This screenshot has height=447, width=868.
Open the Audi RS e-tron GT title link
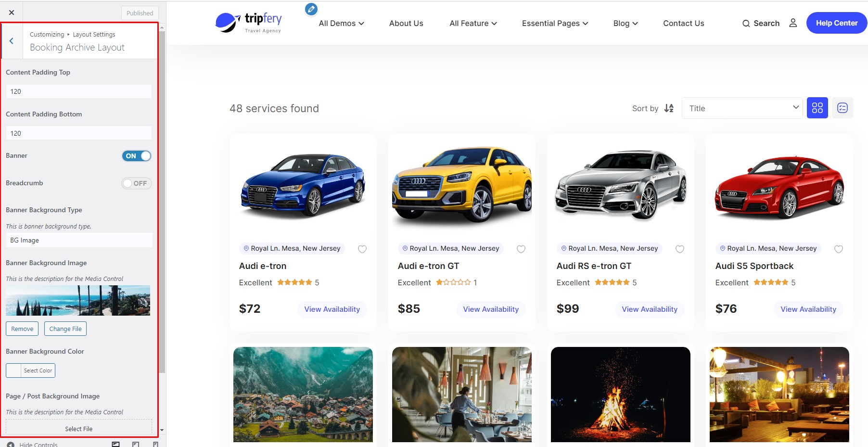[x=594, y=266]
